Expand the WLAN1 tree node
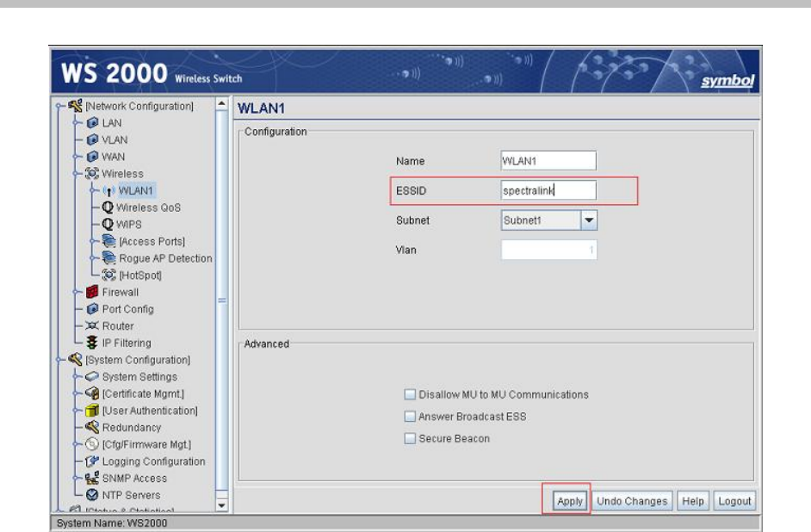This screenshot has height=532, width=811. coord(93,191)
